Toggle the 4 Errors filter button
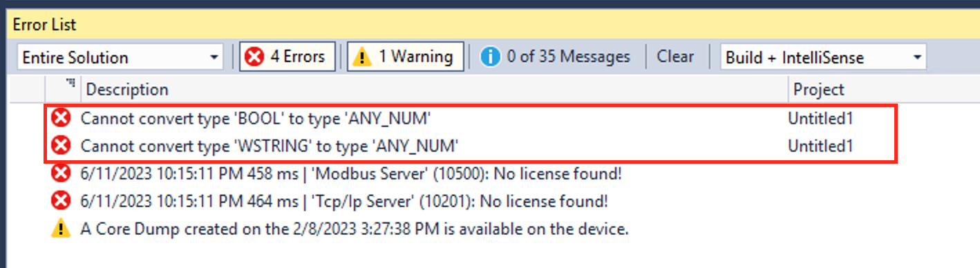Viewport: 980px width, 268px height. point(288,57)
